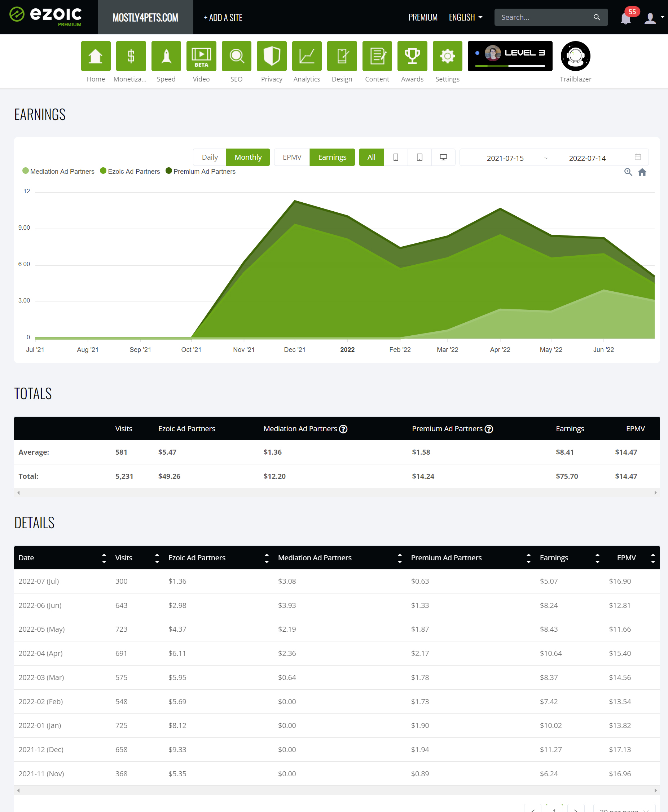668x812 pixels.
Task: Open the Privacy shield icon
Action: (x=272, y=56)
